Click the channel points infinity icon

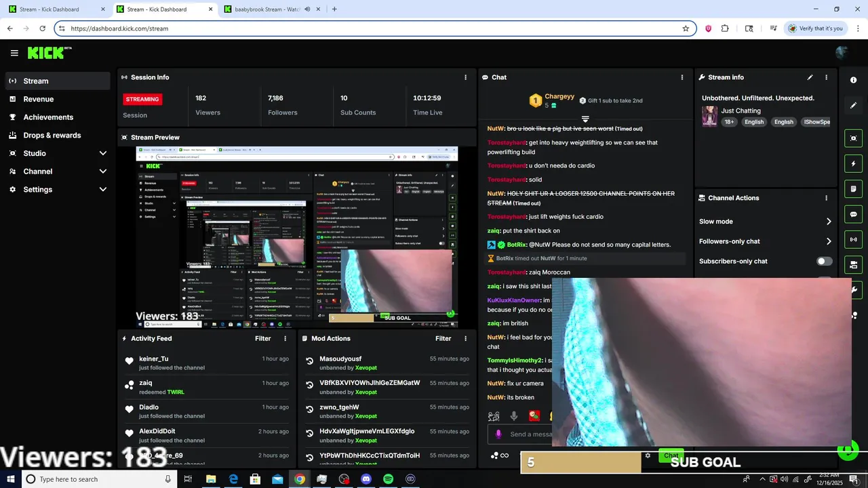coord(500,455)
